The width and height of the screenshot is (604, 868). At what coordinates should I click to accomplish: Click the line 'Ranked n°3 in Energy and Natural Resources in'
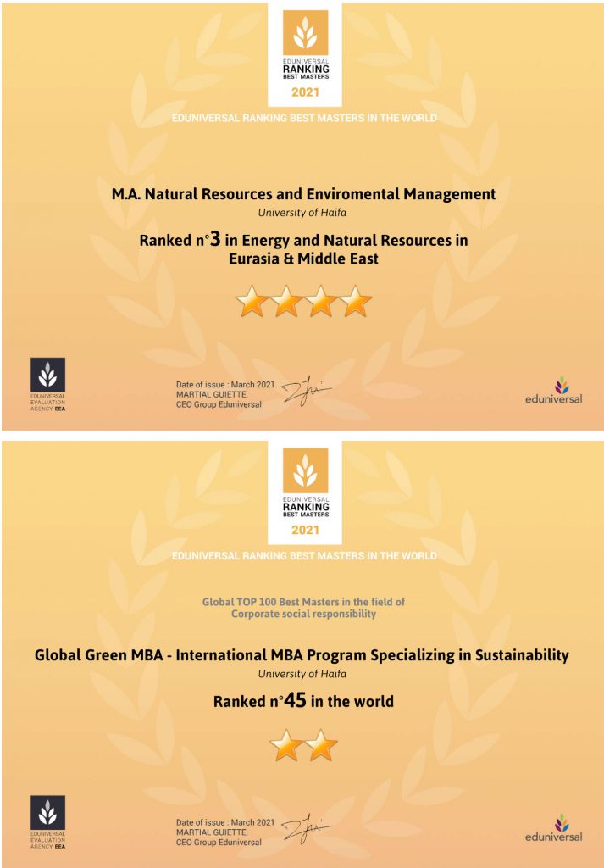click(x=303, y=240)
